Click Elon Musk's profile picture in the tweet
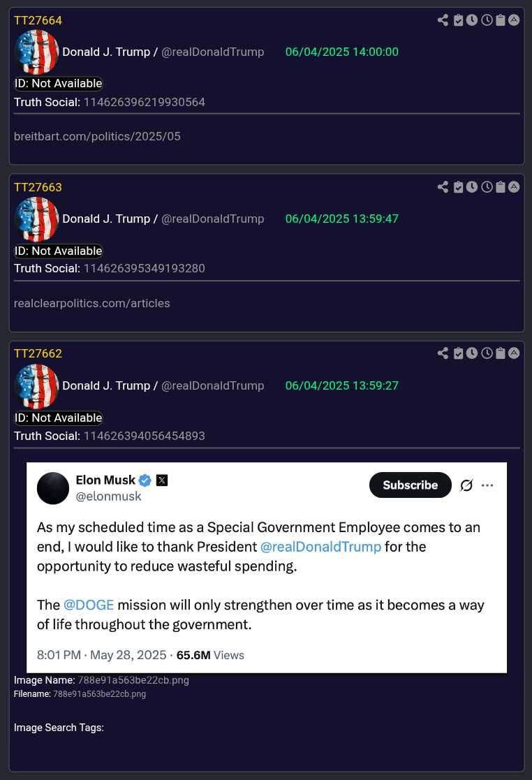The width and height of the screenshot is (532, 780). click(53, 488)
